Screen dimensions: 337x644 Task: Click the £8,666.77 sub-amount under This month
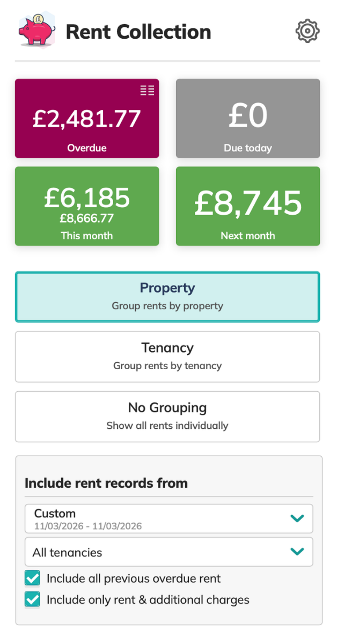[x=87, y=218]
